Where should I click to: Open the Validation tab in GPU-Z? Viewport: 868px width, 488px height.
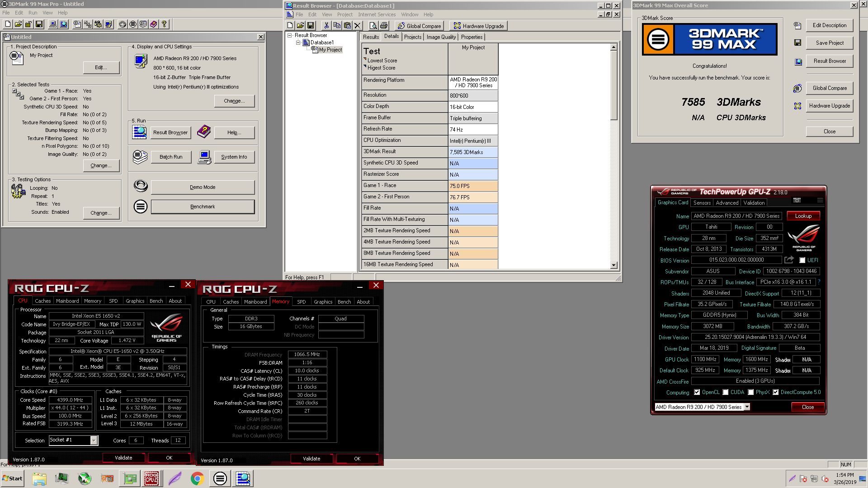[754, 203]
